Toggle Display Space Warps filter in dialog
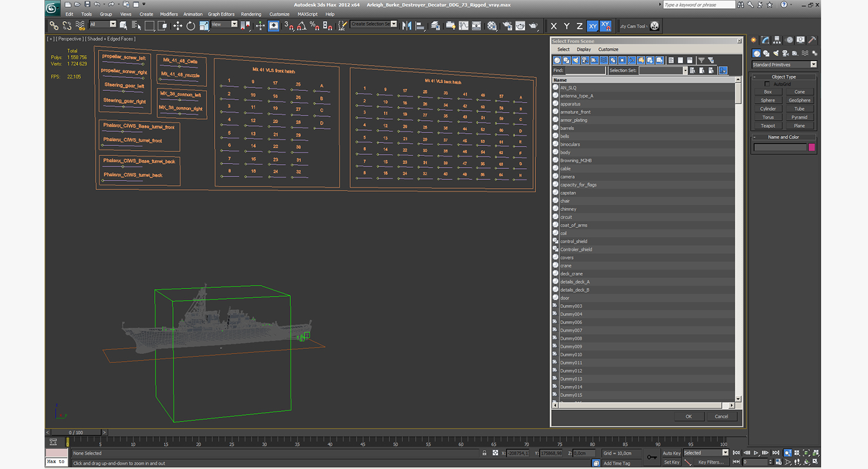This screenshot has height=469, width=868. (603, 60)
